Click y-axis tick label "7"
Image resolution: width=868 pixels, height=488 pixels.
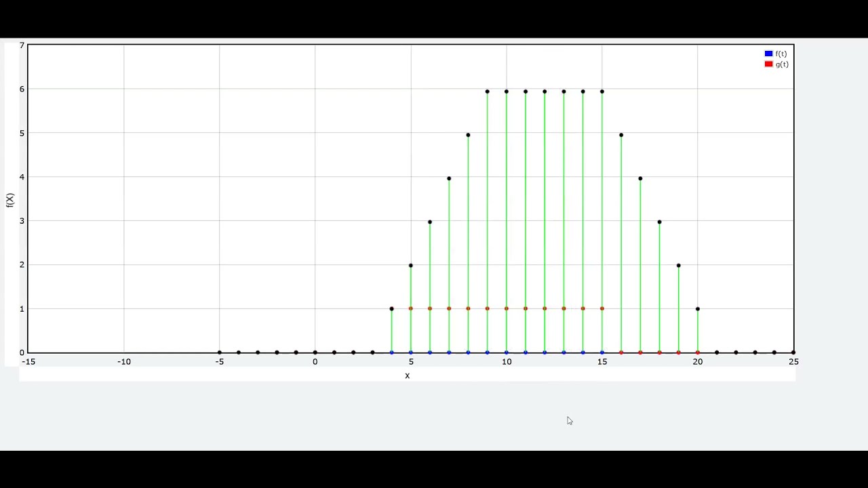pyautogui.click(x=22, y=45)
